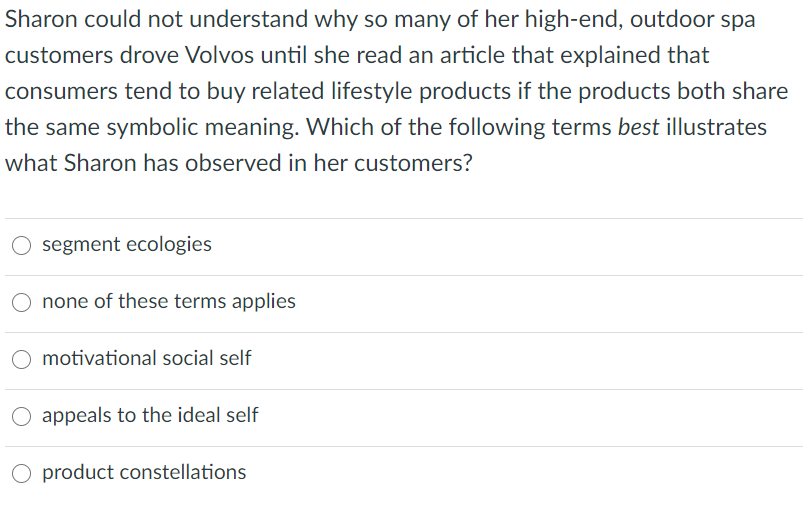Click the 'product constellations' answer text
The height and width of the screenshot is (508, 803).
click(x=144, y=472)
